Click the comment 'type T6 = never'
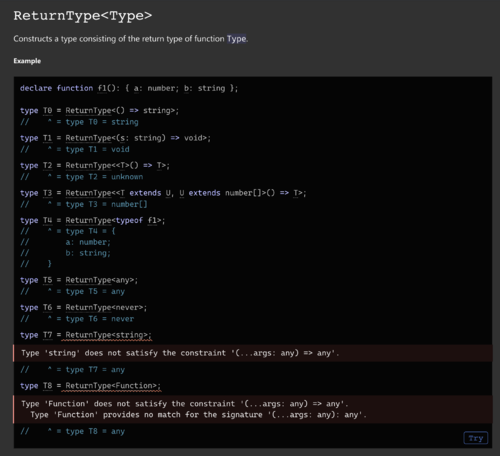This screenshot has height=456, width=500. click(x=100, y=319)
